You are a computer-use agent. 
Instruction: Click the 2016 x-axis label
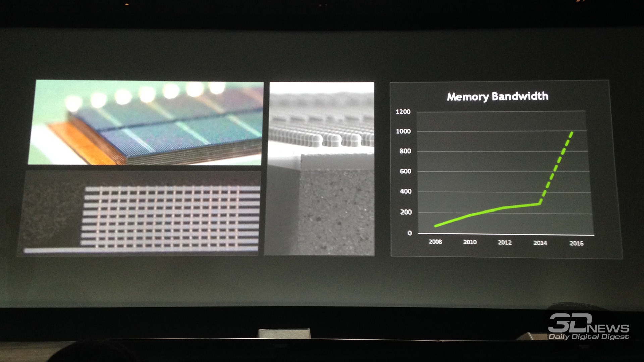coord(576,243)
